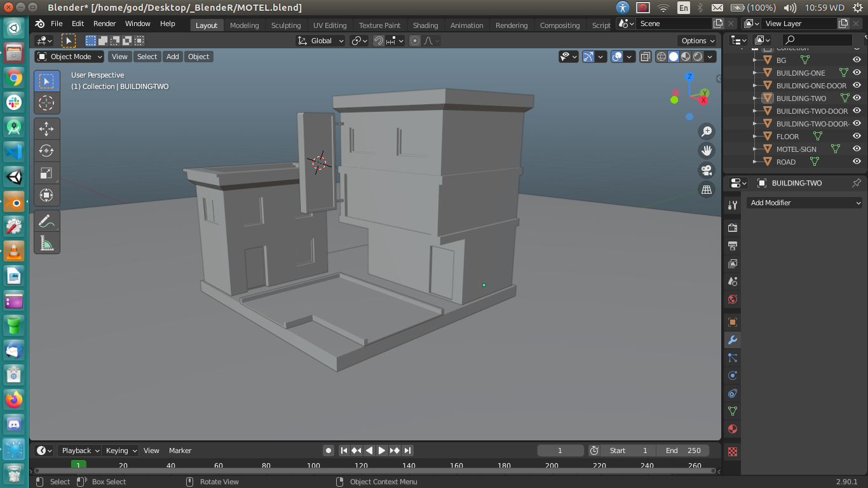
Task: Switch to the Sculpting workspace tab
Action: point(285,25)
